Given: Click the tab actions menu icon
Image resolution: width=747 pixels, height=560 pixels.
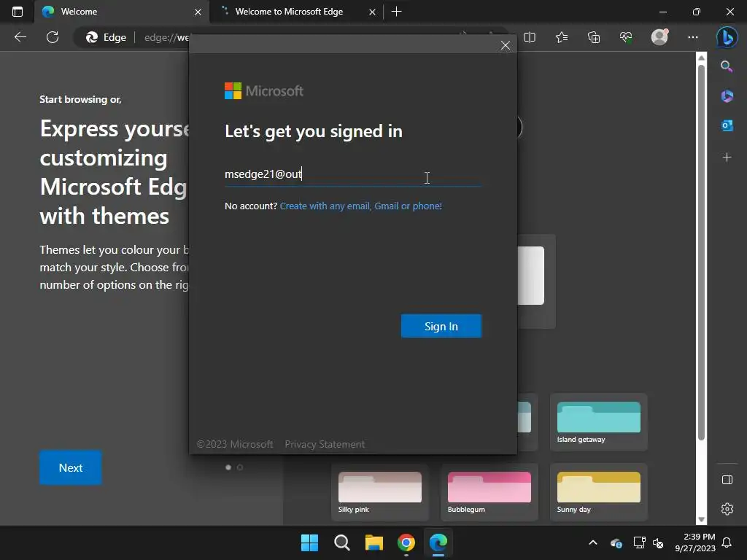Looking at the screenshot, I should (18, 12).
